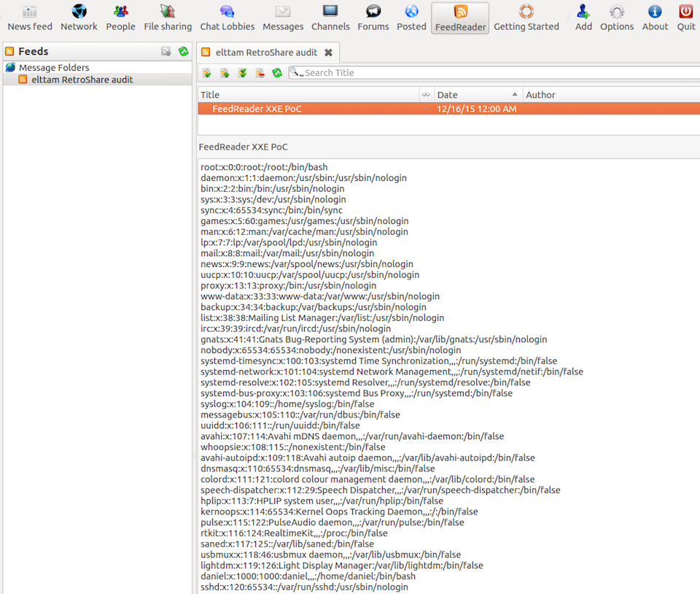The height and width of the screenshot is (594, 700).
Task: Click the sshd:x:120:65534 line
Action: point(304,587)
